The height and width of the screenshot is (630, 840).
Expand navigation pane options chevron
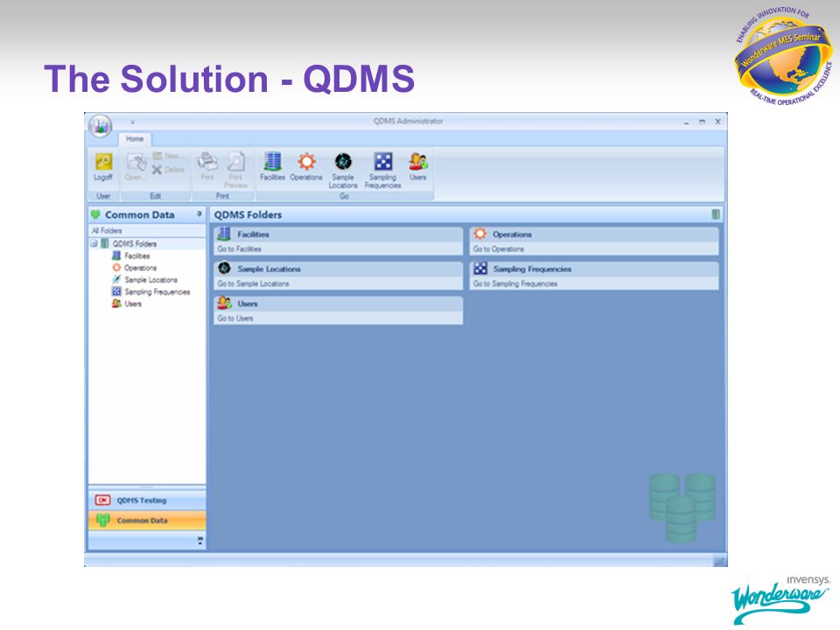(x=199, y=541)
